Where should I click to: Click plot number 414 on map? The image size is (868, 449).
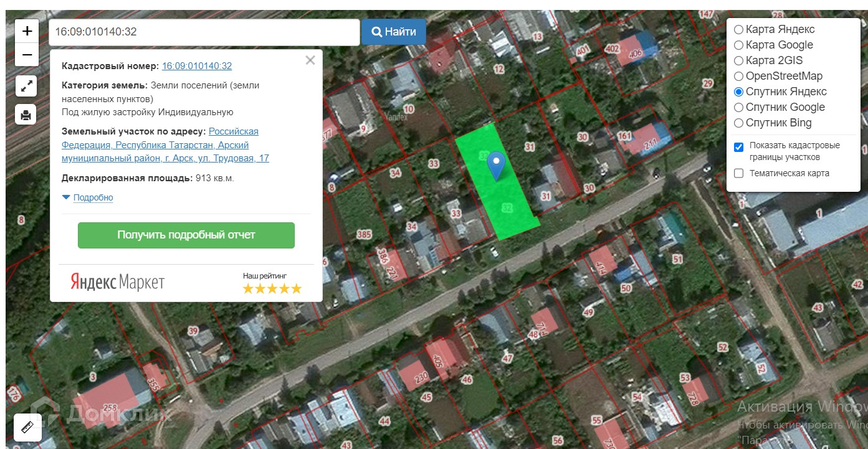601,268
